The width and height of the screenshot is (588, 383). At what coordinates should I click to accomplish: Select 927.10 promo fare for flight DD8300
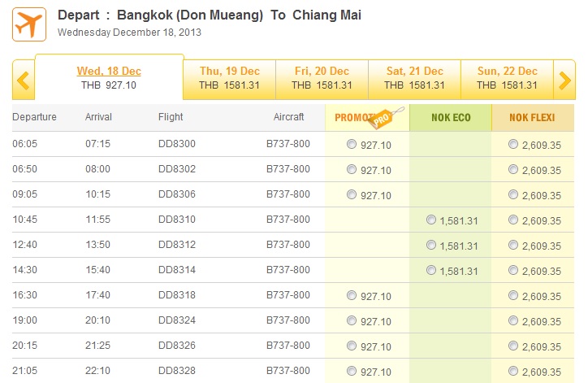point(352,144)
